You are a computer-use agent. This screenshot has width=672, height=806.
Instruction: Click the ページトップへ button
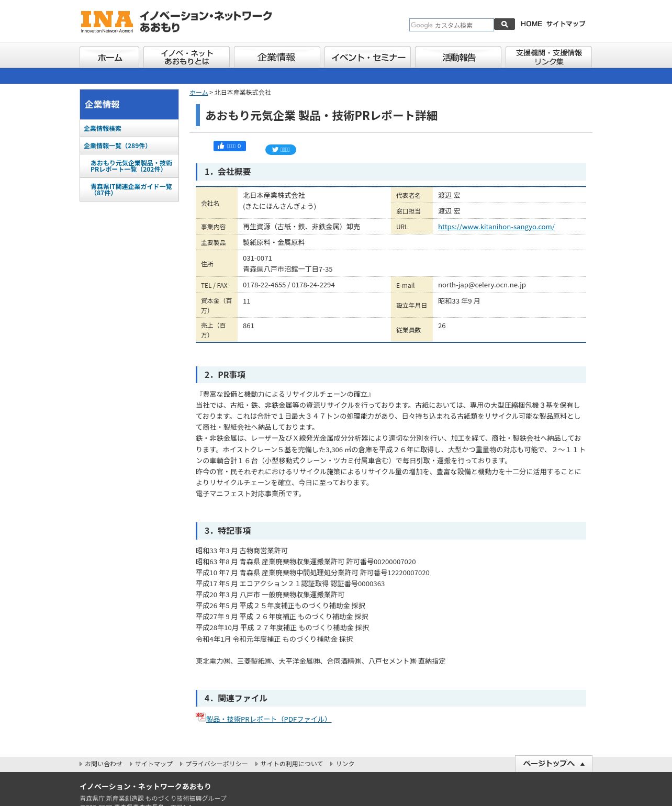click(x=554, y=764)
